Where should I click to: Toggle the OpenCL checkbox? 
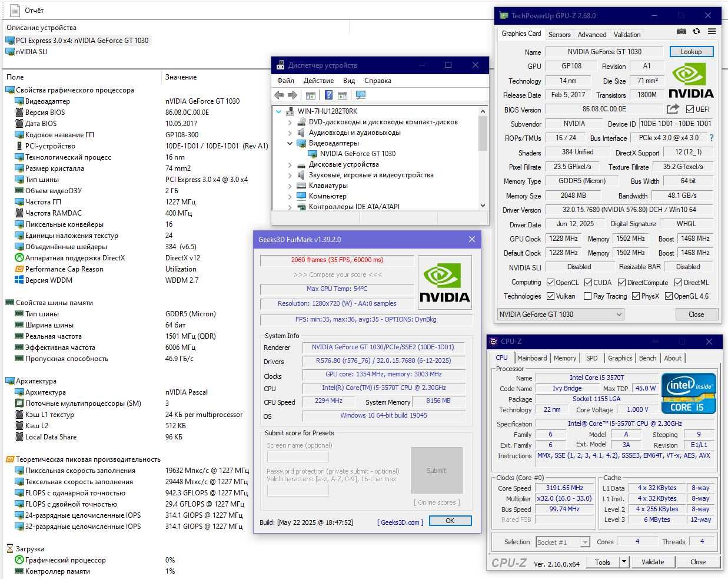(550, 283)
